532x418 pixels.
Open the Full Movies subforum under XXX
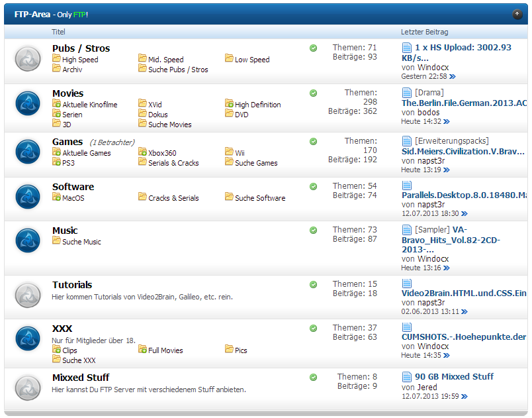click(x=165, y=350)
